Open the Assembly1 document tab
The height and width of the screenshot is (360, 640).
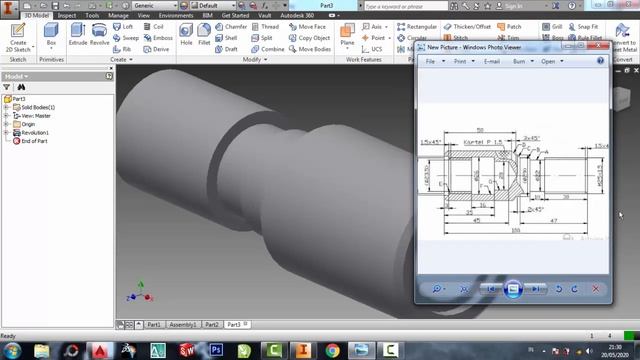[182, 324]
